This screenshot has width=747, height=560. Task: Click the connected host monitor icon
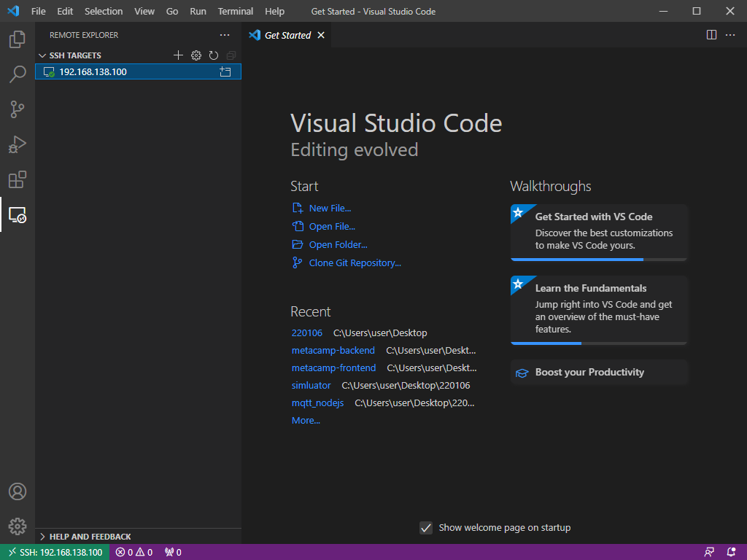(49, 72)
